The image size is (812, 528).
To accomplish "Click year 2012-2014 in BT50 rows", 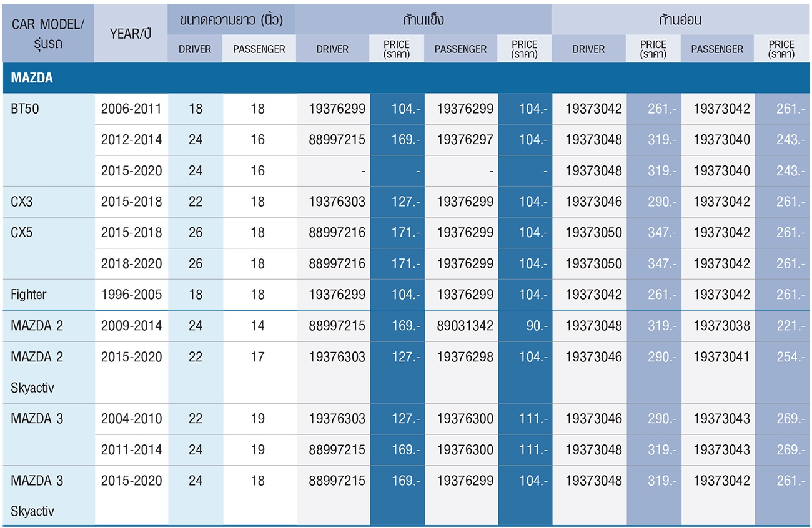I will tap(131, 140).
